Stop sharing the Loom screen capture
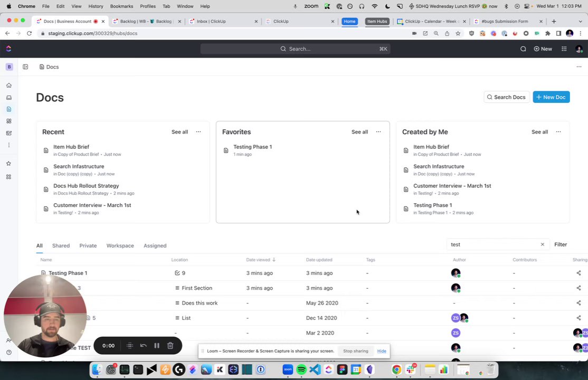The height and width of the screenshot is (380, 588). click(x=356, y=351)
